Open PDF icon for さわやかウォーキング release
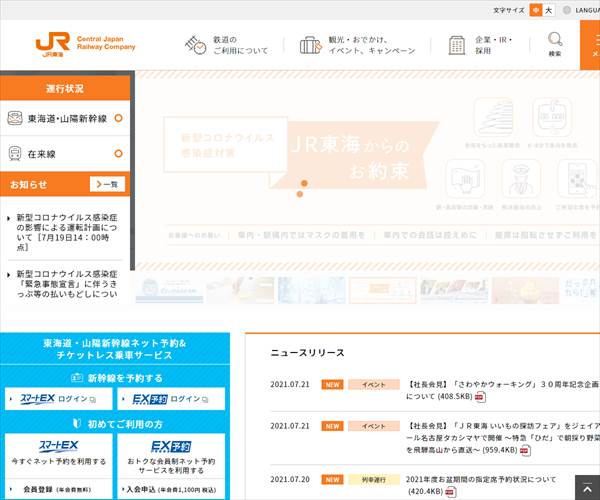Viewport: 600px width, 500px height. [480, 397]
